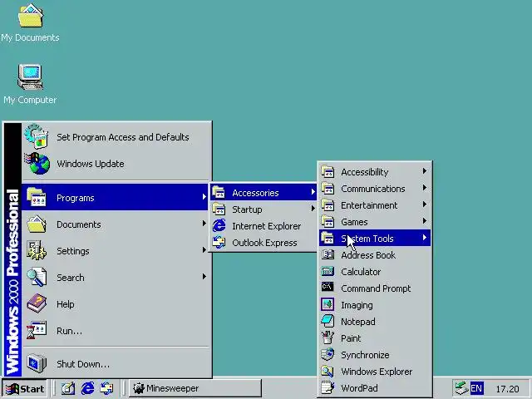This screenshot has height=399, width=532.
Task: Click the EN language indicator in tray
Action: (476, 388)
